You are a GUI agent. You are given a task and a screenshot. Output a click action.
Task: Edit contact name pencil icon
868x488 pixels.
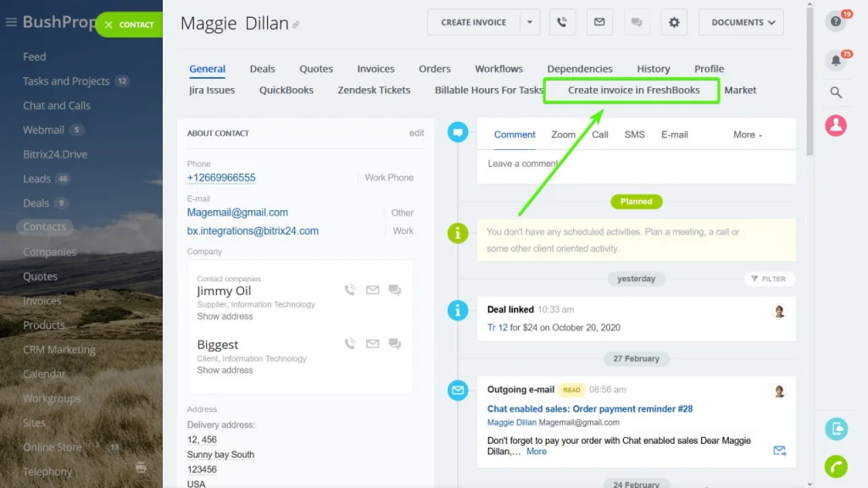(x=297, y=25)
